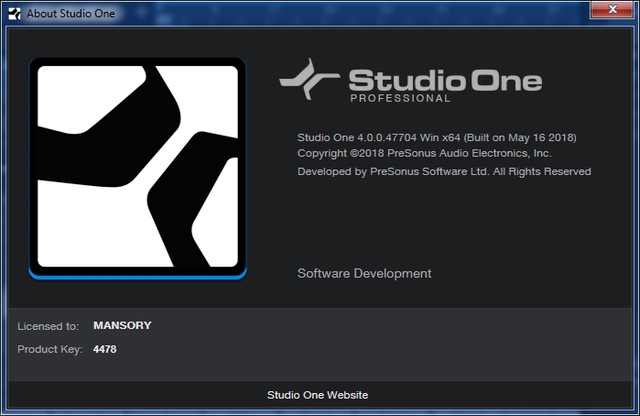
Task: Open the Studio One Website link
Action: click(x=317, y=395)
